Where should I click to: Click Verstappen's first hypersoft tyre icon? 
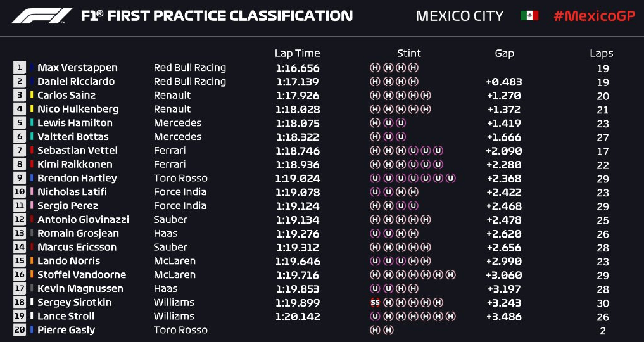(375, 68)
